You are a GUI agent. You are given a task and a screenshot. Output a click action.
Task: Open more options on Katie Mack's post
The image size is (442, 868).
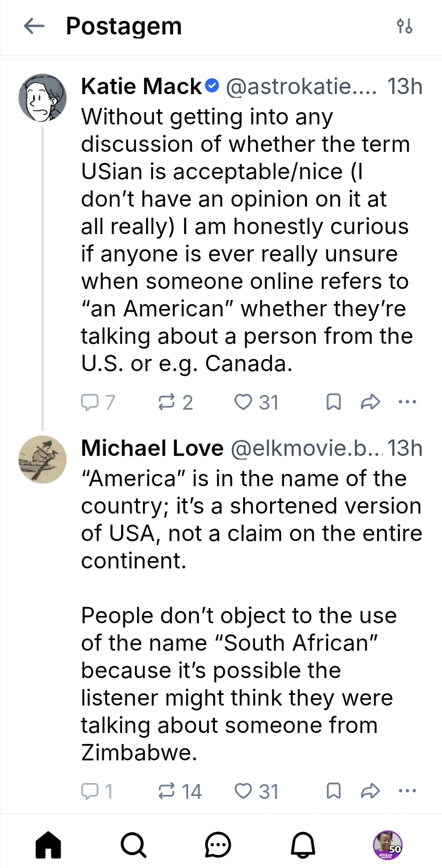coord(407,402)
